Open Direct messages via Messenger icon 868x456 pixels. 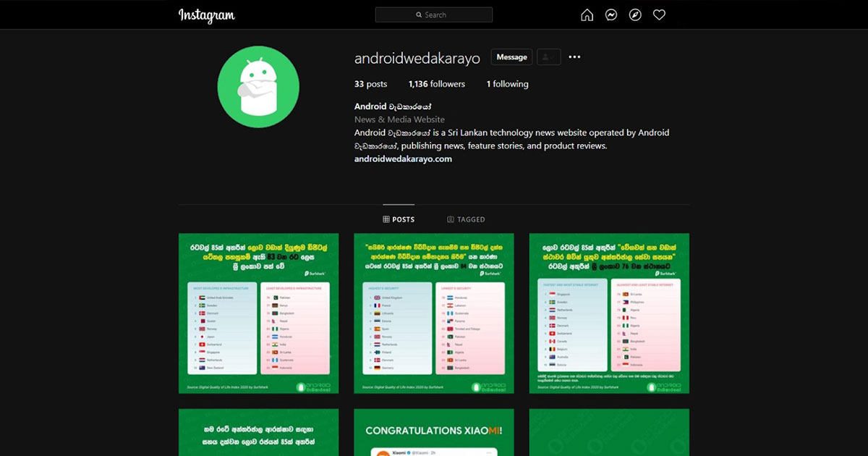(610, 14)
